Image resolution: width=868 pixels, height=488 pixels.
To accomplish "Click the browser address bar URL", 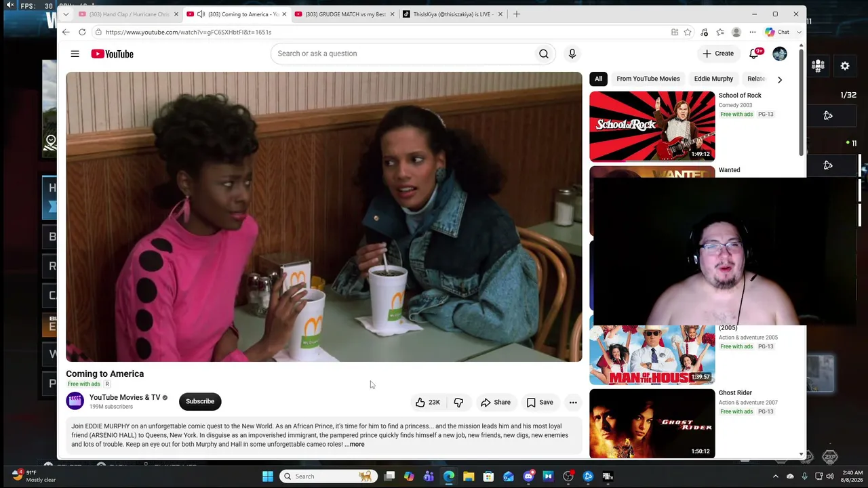I will coord(189,32).
